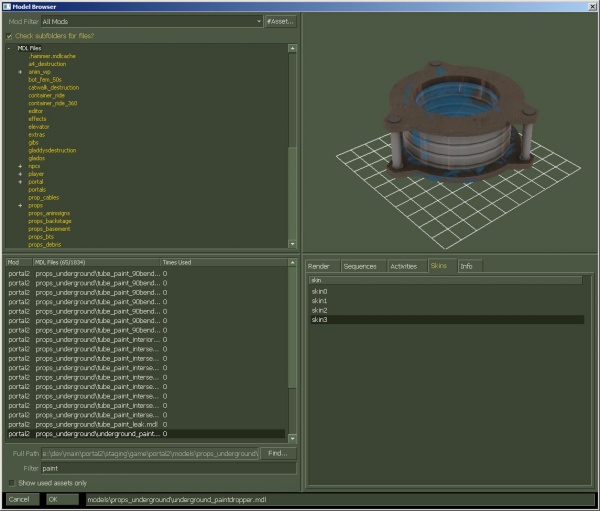Select the gibs folder
The image size is (600, 511).
pyautogui.click(x=33, y=143)
